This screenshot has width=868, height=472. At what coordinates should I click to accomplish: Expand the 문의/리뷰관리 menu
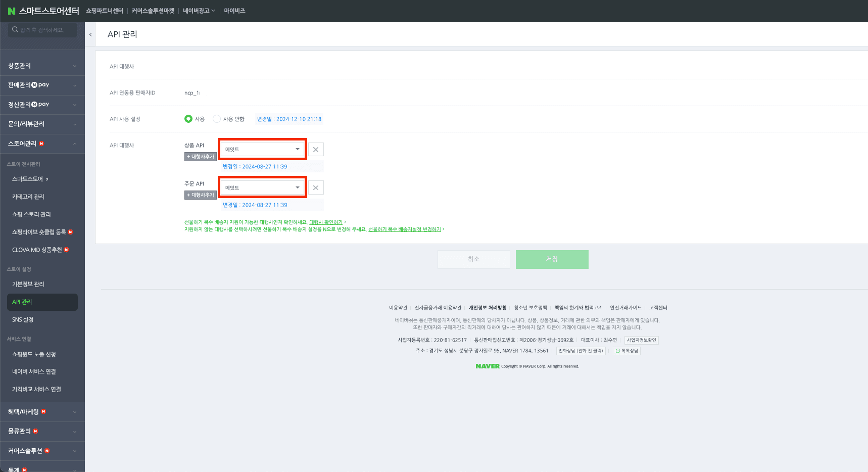pos(42,124)
